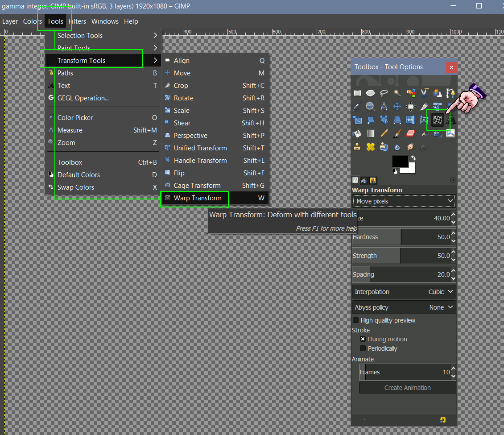Viewport: 504px width, 435px height.
Task: Select the Paintbrush tool icon
Action: 397,133
